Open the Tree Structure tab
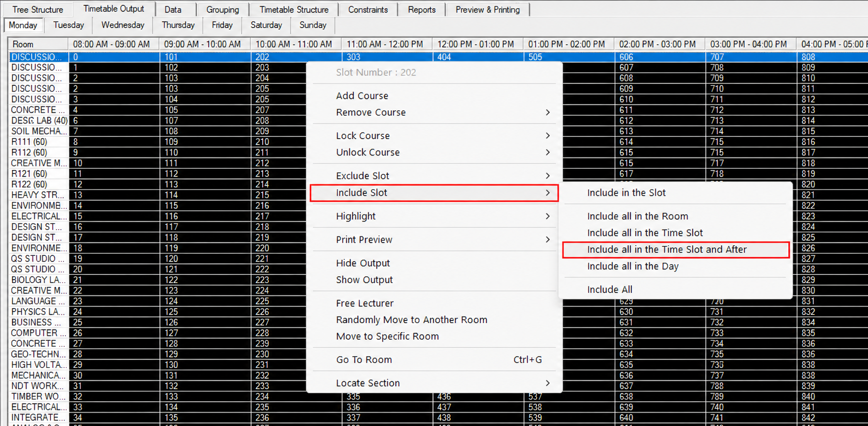Screen dimensions: 868x426 pyautogui.click(x=37, y=10)
